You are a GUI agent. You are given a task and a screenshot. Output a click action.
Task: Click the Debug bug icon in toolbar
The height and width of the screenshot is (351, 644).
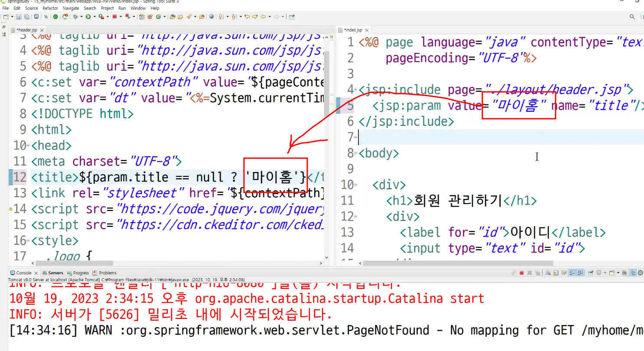pyautogui.click(x=75, y=17)
